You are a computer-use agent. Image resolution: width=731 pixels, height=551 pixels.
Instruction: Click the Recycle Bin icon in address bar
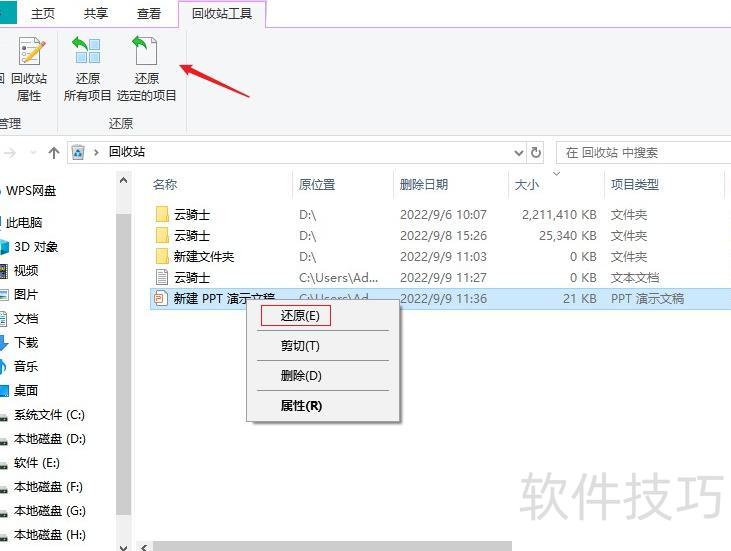click(x=78, y=152)
